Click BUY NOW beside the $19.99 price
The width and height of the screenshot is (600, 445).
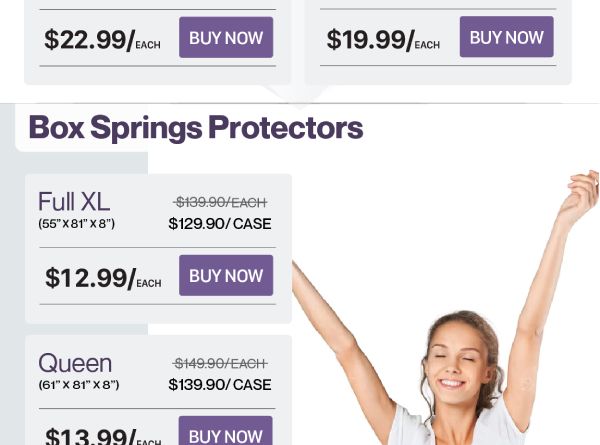click(x=506, y=38)
